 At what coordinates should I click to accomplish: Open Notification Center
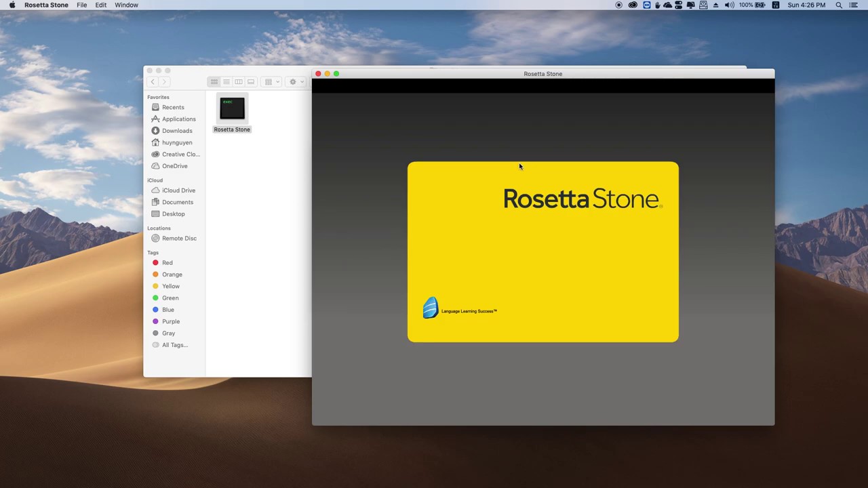pyautogui.click(x=854, y=5)
